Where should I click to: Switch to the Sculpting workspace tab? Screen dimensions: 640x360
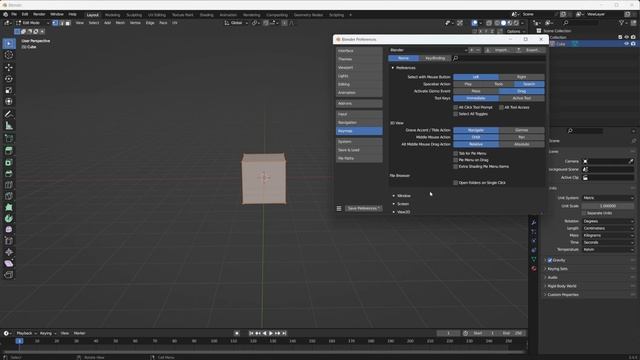pyautogui.click(x=134, y=15)
